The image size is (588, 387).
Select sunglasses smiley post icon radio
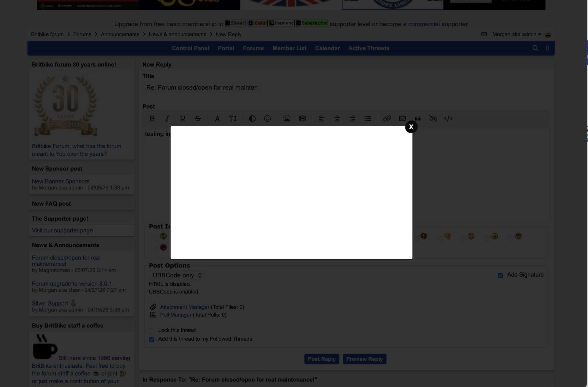click(x=511, y=238)
